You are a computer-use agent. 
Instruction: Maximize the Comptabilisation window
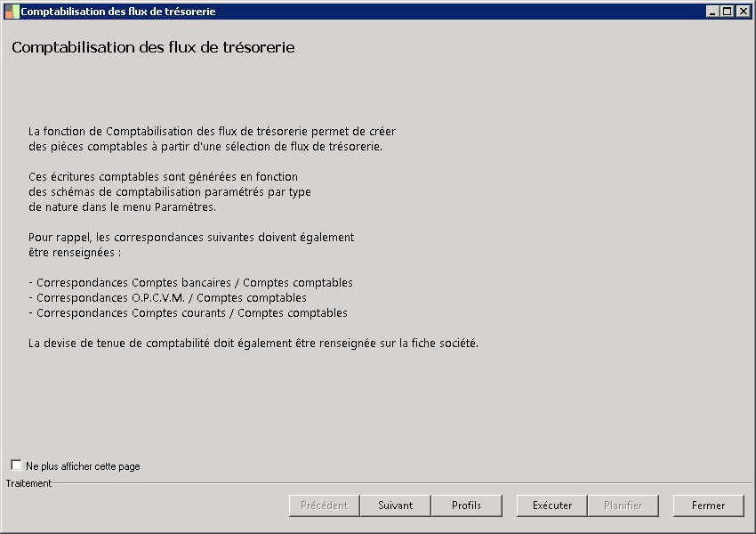click(728, 12)
